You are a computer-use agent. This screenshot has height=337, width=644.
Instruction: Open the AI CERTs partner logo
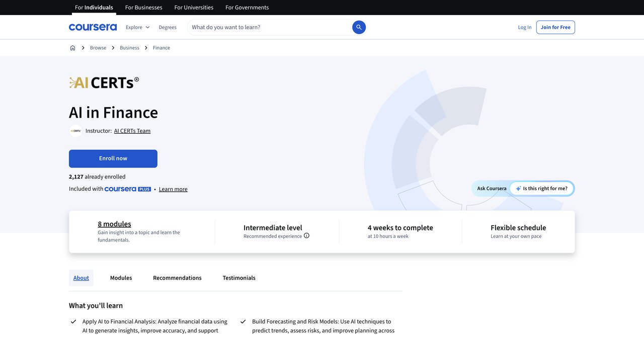click(x=104, y=82)
